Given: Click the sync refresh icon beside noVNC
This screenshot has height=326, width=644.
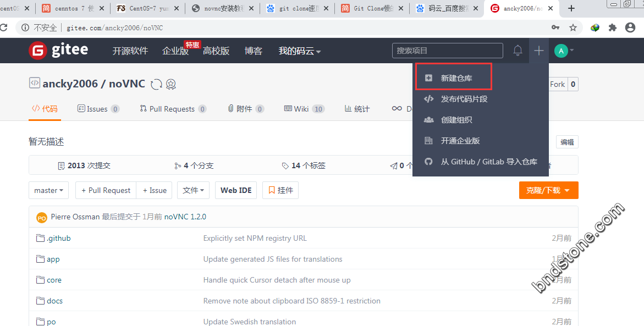Looking at the screenshot, I should 156,84.
